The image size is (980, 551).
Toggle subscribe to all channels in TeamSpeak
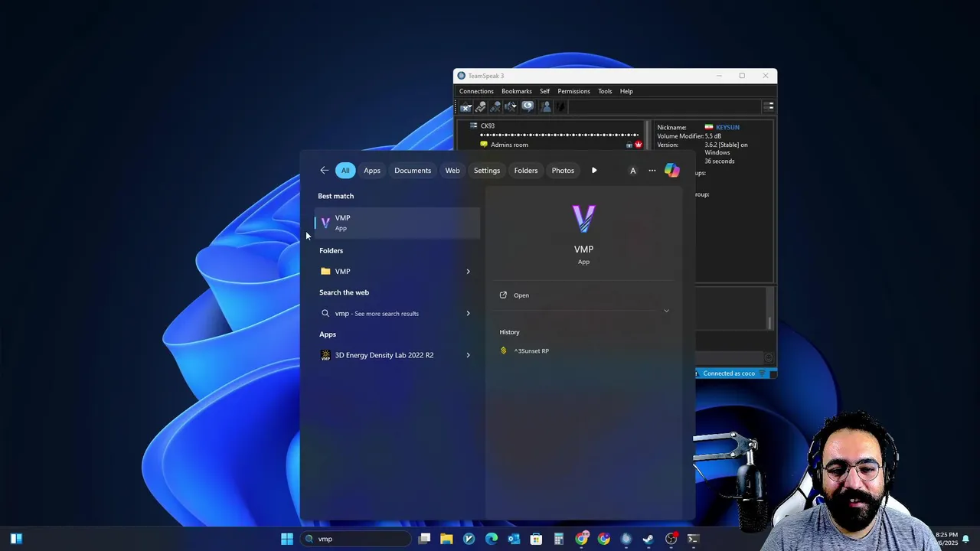pos(528,106)
